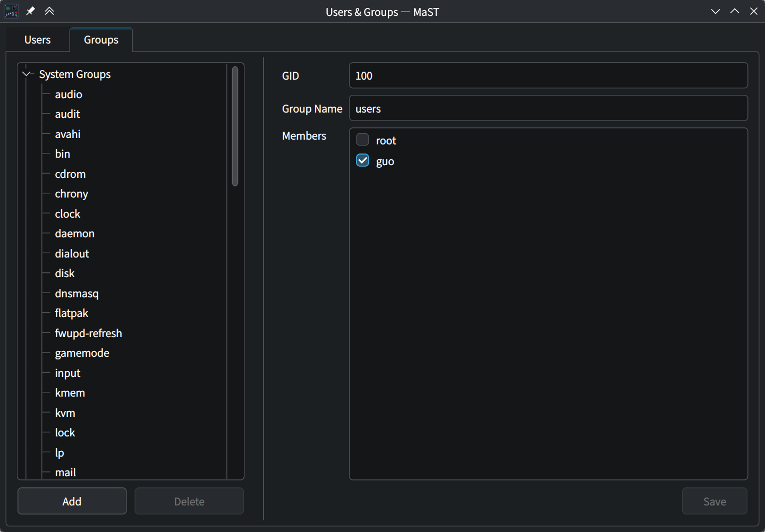Maximize the Users & Groups window
Viewport: 765px width, 532px height.
click(735, 11)
